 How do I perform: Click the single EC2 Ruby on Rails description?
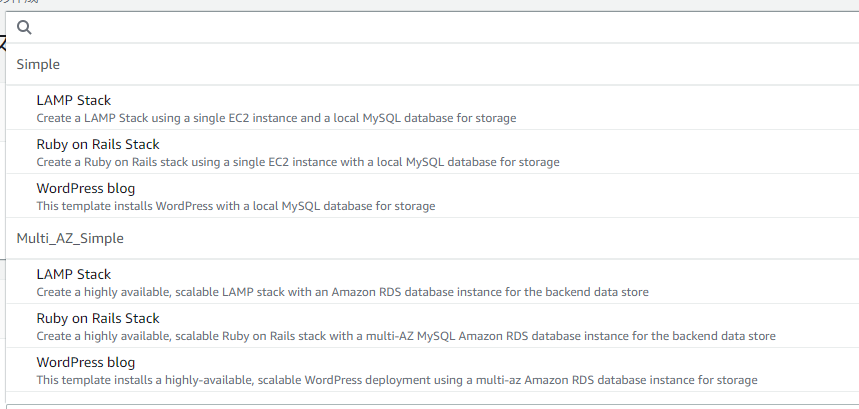tap(297, 162)
